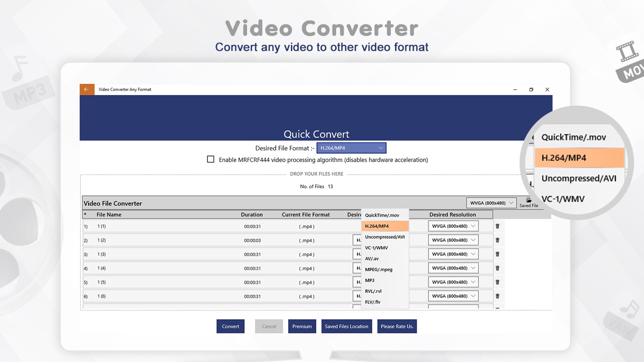Click the File Name column header

(109, 214)
